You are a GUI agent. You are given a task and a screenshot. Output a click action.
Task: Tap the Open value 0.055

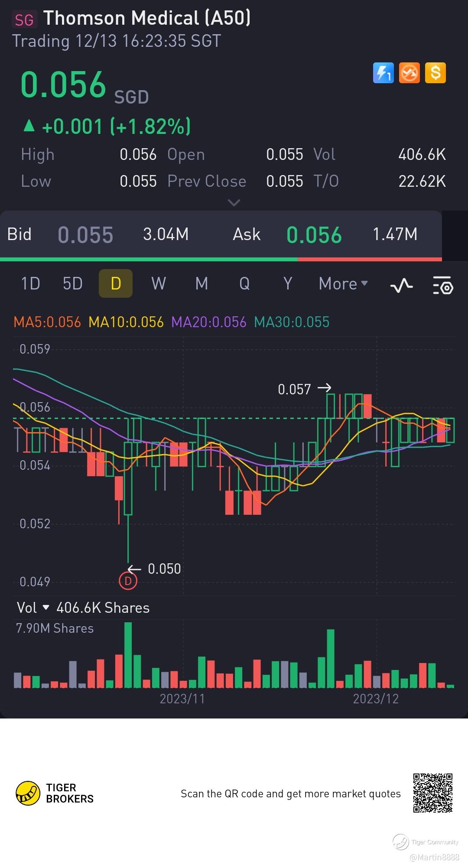pos(285,155)
